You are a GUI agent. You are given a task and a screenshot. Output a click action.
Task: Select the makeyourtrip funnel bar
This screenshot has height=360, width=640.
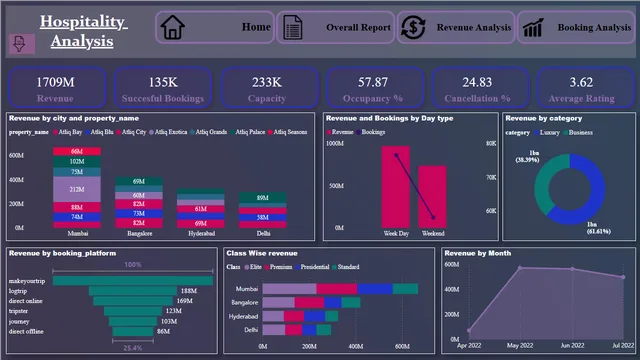coord(133,281)
